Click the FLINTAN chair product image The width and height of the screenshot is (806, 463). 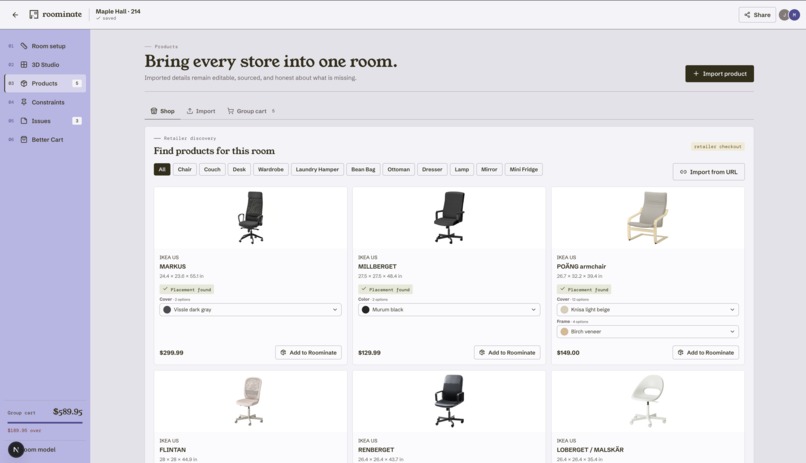tap(249, 401)
